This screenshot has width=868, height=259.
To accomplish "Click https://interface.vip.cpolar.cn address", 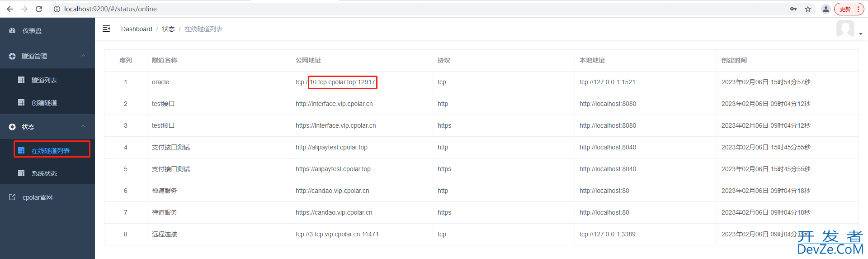I will (x=336, y=125).
